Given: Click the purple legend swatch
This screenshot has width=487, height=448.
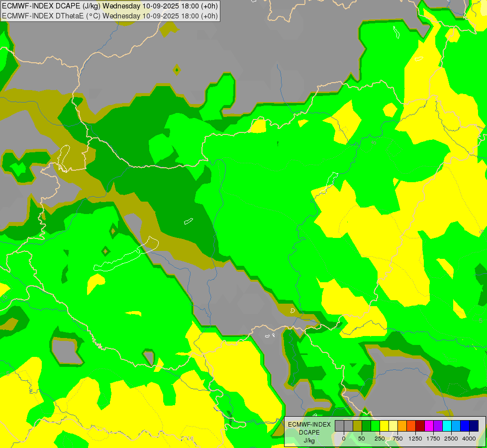Looking at the screenshot, I should pyautogui.click(x=438, y=426).
